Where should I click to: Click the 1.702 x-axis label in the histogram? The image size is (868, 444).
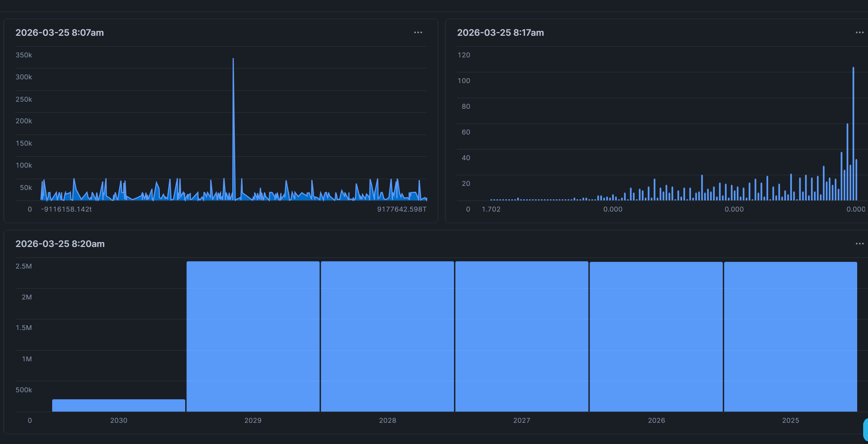pos(491,209)
